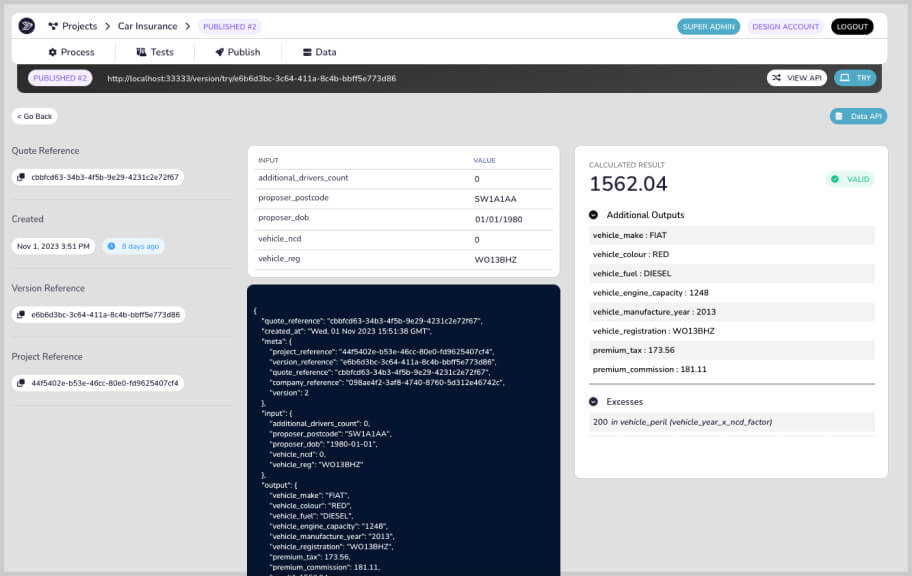Click the SUPER ADMIN badge
912x576 pixels.
tap(708, 27)
